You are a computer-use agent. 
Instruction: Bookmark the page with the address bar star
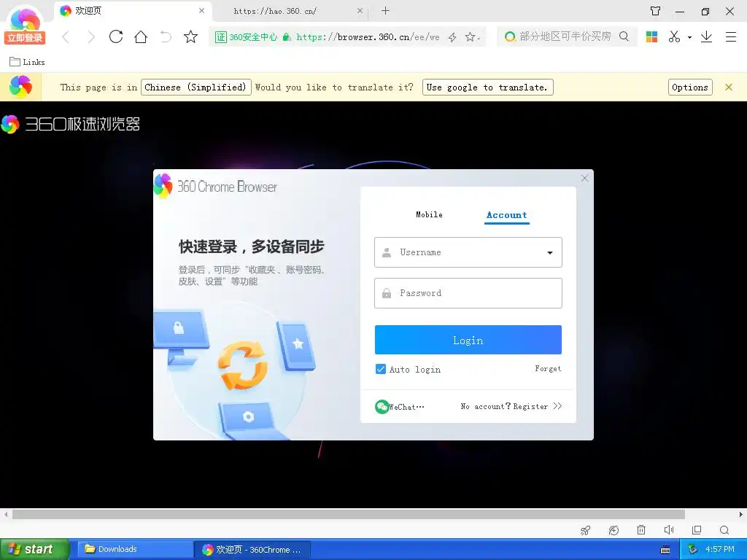click(470, 36)
